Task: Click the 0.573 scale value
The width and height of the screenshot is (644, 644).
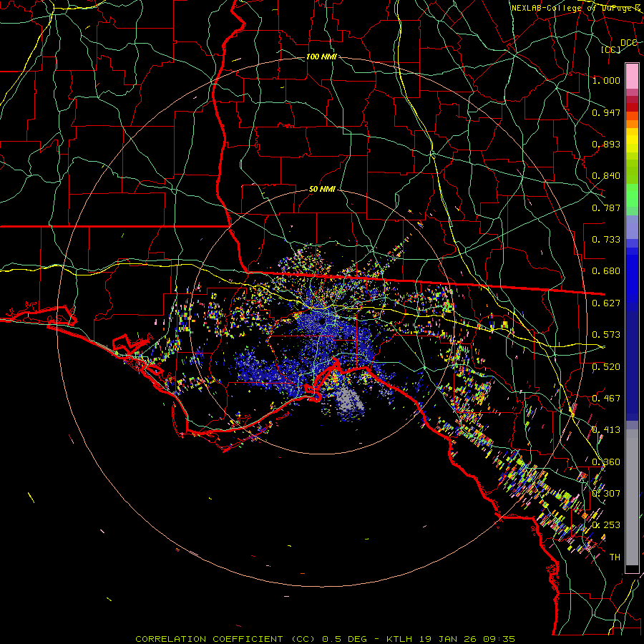Action: 606,335
